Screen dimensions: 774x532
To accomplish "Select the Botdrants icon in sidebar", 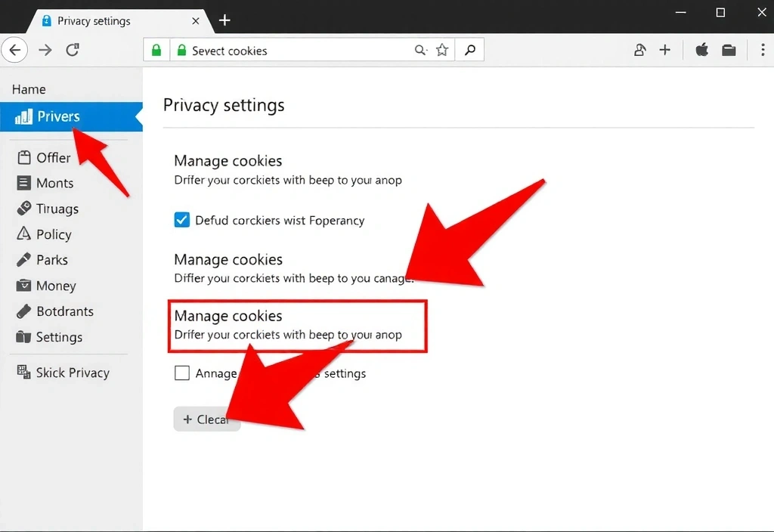I will click(23, 311).
